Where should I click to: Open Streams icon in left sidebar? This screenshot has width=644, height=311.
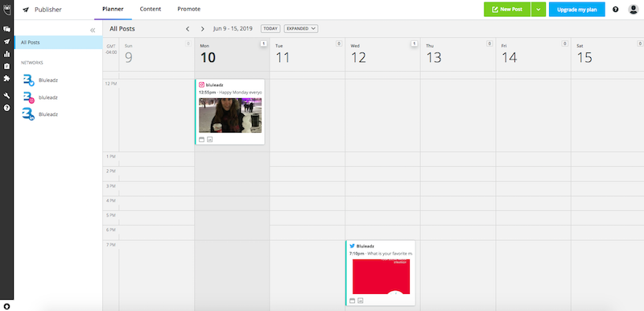6,29
